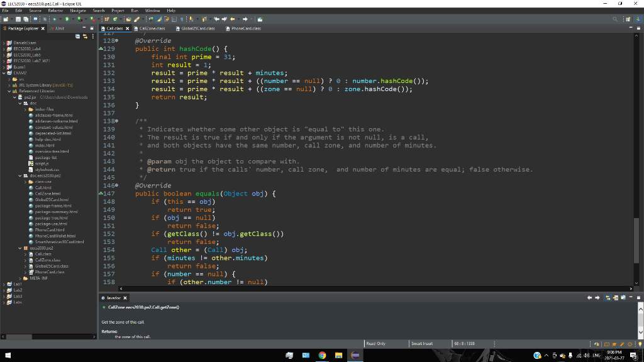Click the Forward navigation arrow in toolbar
The width and height of the screenshot is (644, 362).
(x=245, y=19)
